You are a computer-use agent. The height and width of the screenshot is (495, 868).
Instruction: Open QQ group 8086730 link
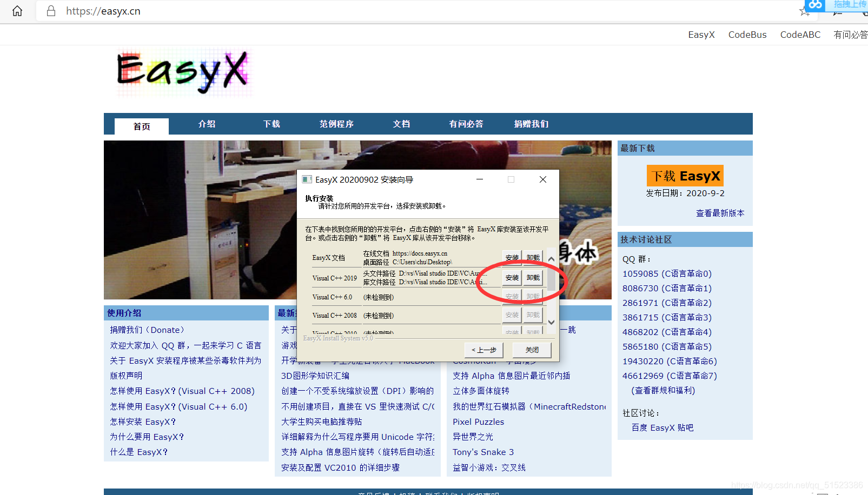pyautogui.click(x=667, y=288)
